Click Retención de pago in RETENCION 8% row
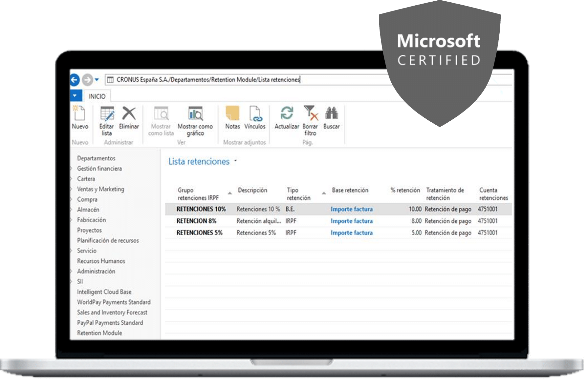The image size is (588, 385). point(448,221)
